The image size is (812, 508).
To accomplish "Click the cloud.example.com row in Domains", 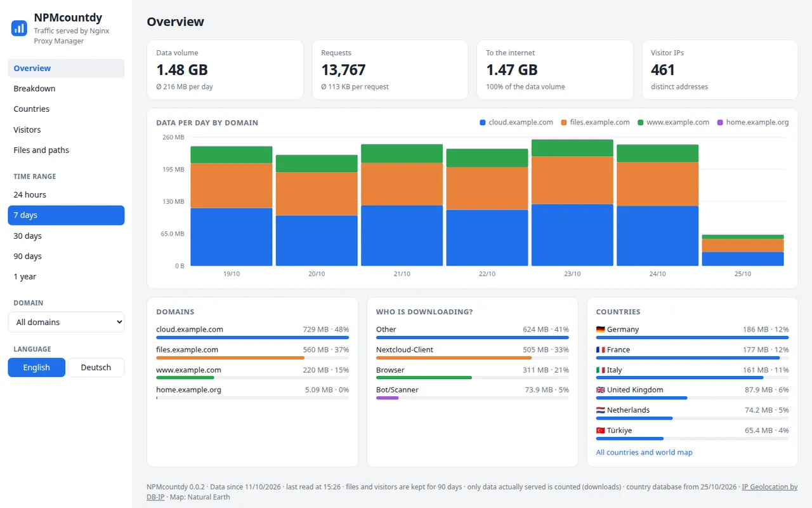I will pyautogui.click(x=252, y=333).
